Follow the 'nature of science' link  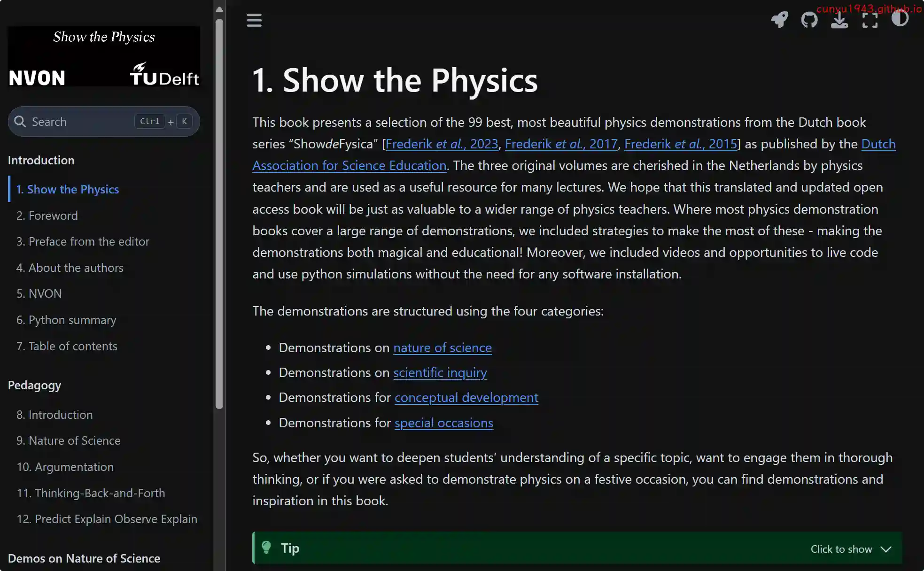442,347
